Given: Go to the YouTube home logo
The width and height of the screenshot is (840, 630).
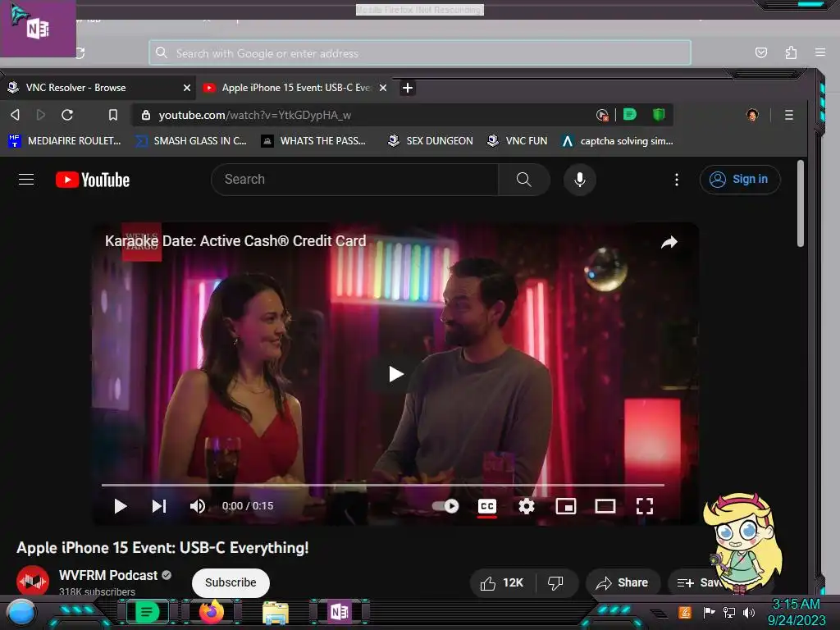Looking at the screenshot, I should coord(93,180).
